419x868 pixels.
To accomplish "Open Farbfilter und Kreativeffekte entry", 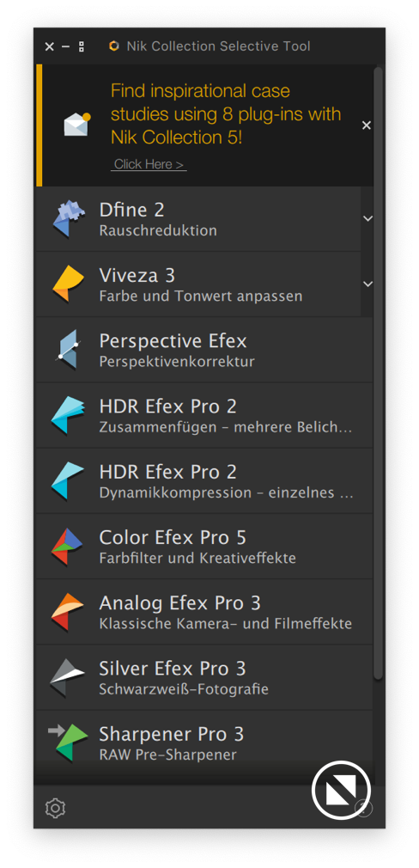I will pyautogui.click(x=204, y=547).
